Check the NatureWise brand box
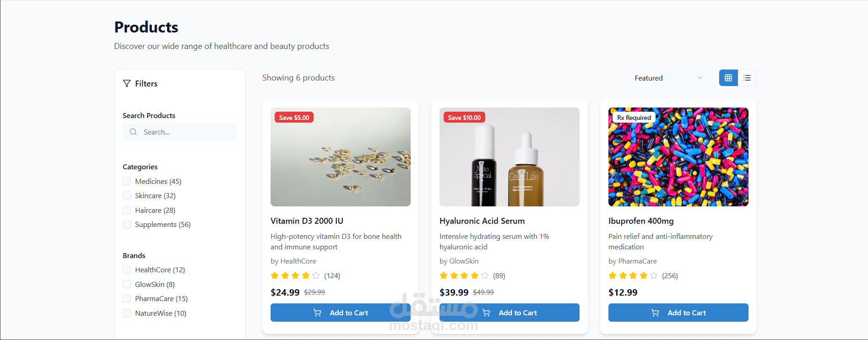 (127, 313)
